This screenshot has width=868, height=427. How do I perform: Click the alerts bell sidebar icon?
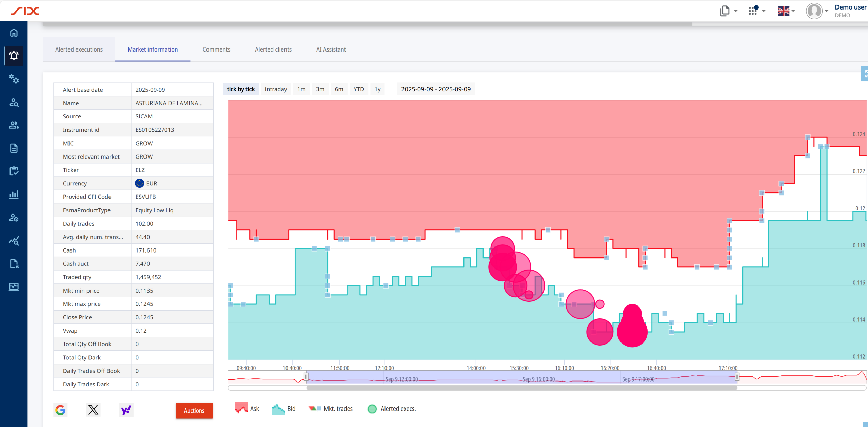click(x=14, y=56)
